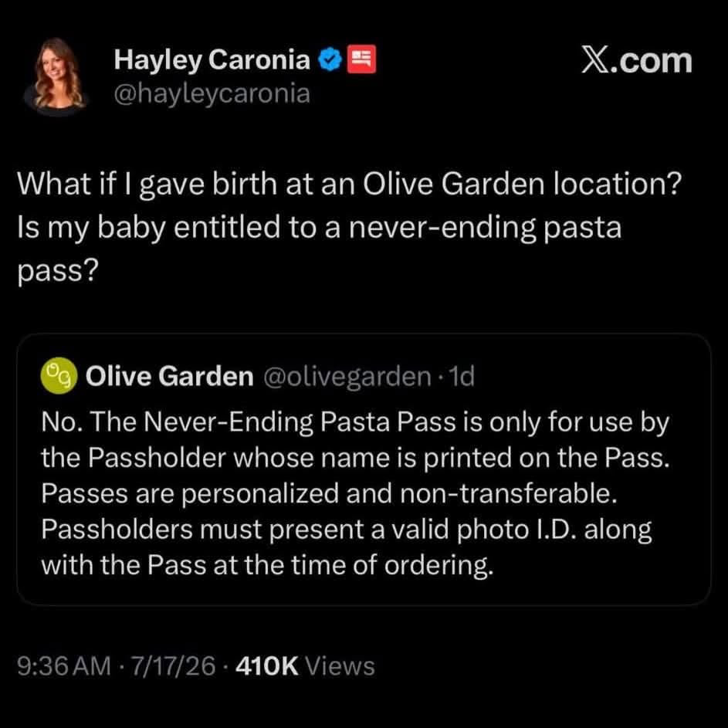The image size is (728, 728).
Task: Open the Olive Garden logo avatar
Action: 59,376
